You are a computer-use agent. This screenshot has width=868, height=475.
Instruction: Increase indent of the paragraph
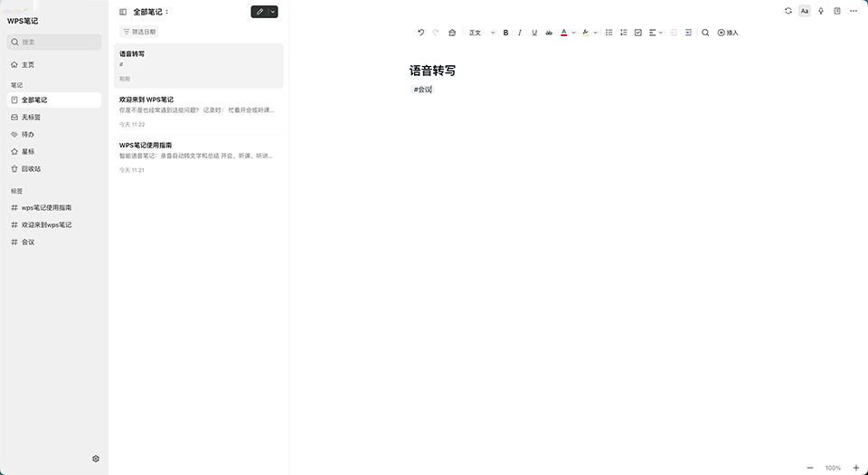coord(688,33)
